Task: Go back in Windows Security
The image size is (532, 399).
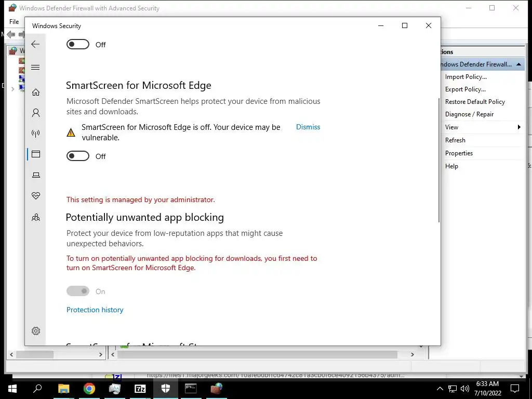Action: [x=35, y=44]
